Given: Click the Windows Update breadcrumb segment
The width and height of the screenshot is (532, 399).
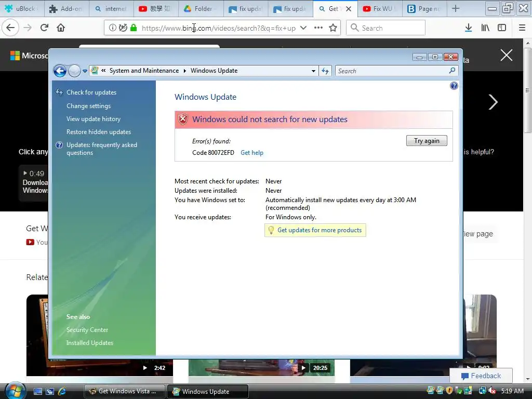Looking at the screenshot, I should pyautogui.click(x=214, y=71).
